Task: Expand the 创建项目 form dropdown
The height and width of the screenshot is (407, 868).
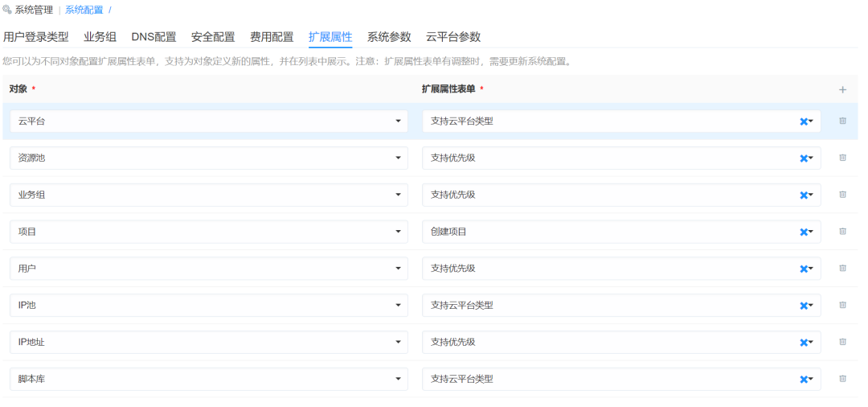Action: (811, 232)
